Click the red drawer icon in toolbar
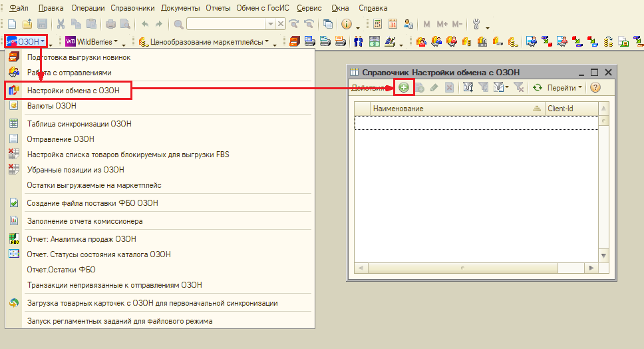 tap(295, 41)
